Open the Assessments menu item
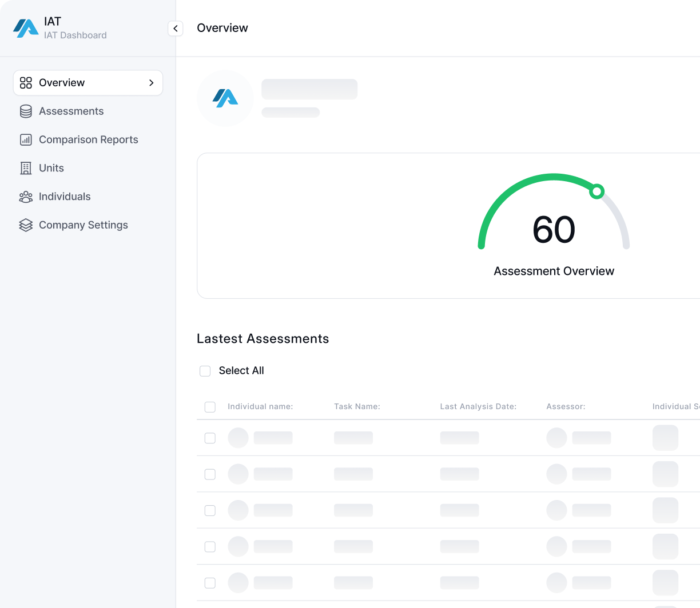The image size is (700, 608). (x=71, y=111)
